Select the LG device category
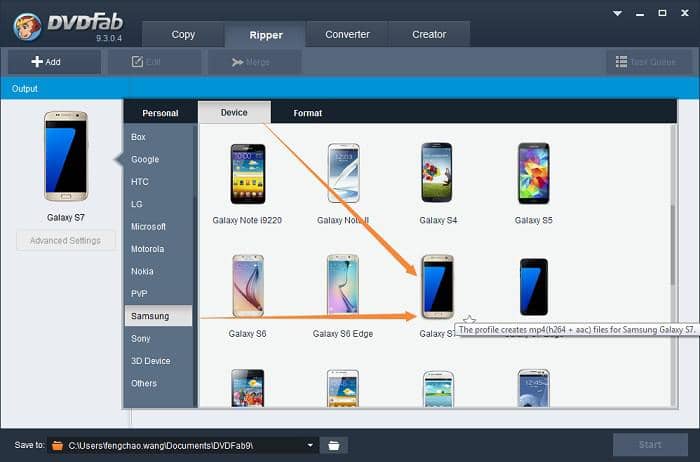The image size is (700, 462). pos(158,204)
